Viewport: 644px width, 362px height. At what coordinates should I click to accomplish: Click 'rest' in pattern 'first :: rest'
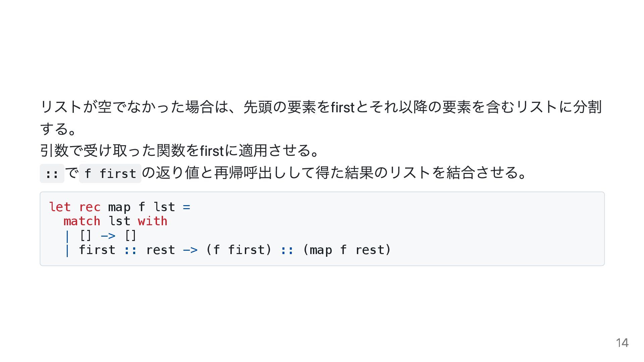click(x=160, y=250)
